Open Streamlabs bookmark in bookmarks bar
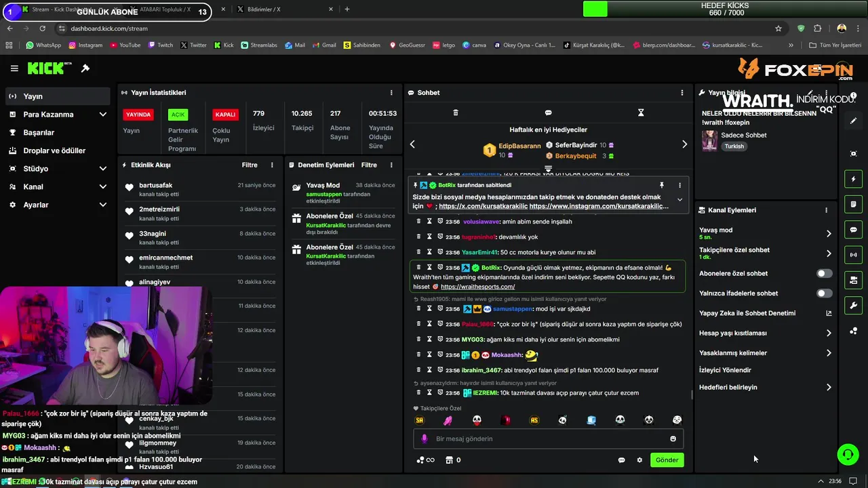868x488 pixels. tap(258, 45)
